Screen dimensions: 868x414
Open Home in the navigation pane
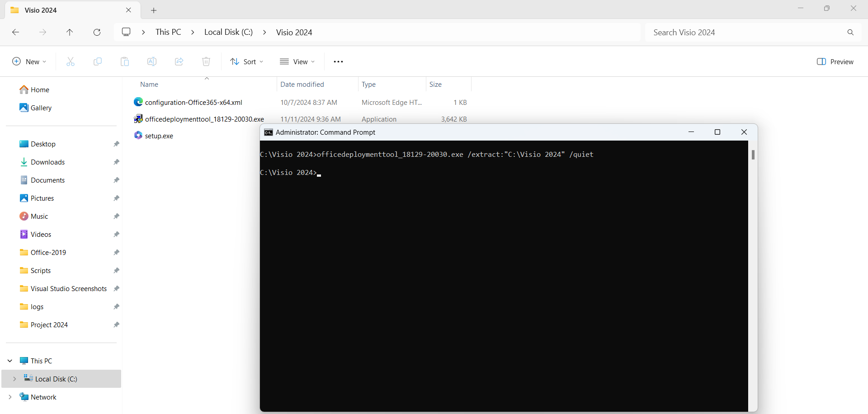34,89
